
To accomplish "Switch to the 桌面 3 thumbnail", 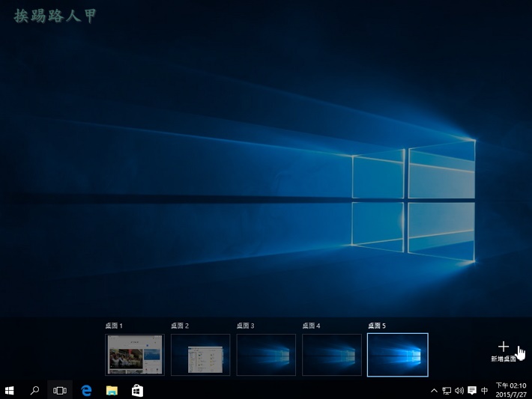I will [x=266, y=355].
